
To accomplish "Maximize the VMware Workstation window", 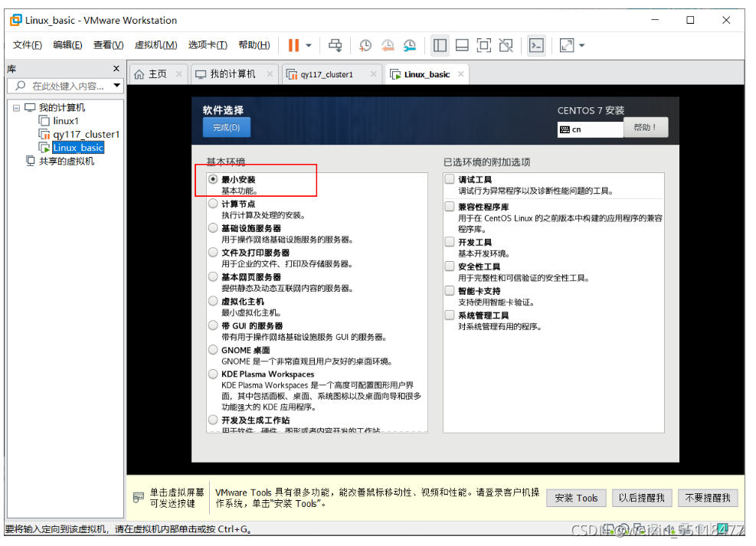I will (x=690, y=20).
